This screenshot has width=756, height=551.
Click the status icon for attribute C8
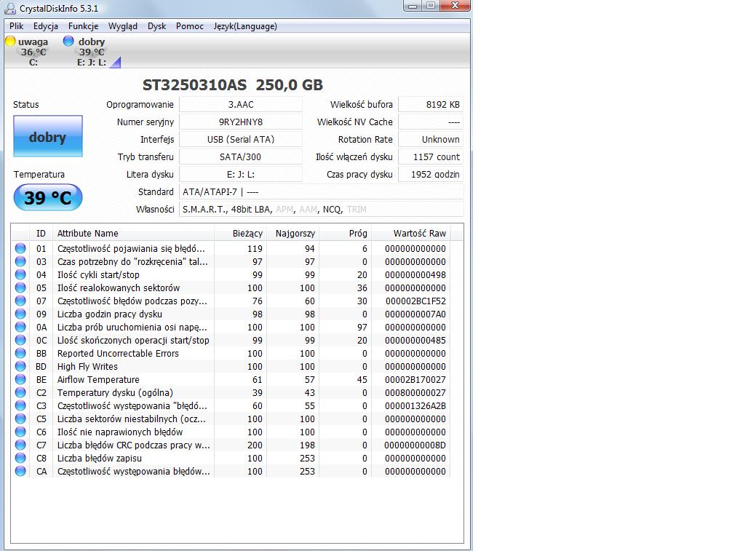click(20, 458)
